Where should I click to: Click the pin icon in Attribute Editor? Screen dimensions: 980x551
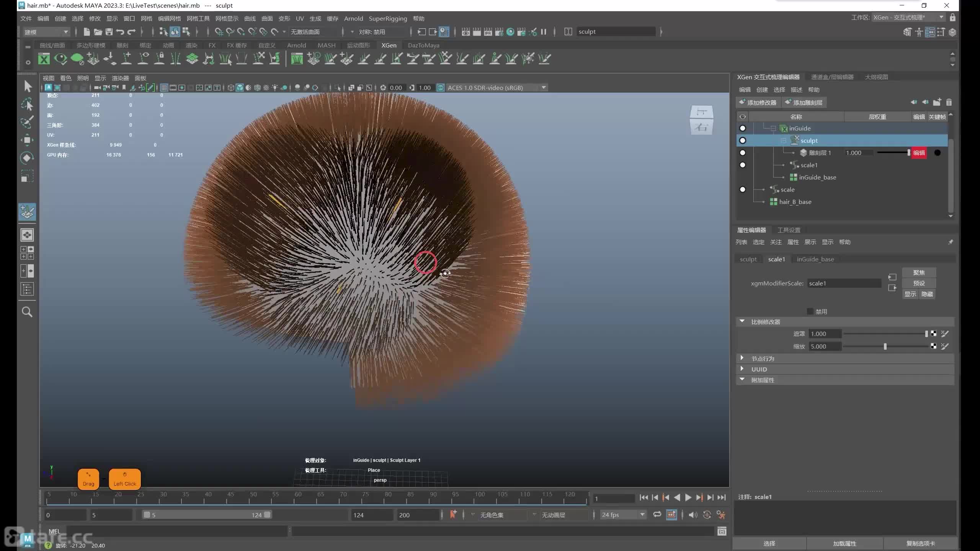[951, 242]
